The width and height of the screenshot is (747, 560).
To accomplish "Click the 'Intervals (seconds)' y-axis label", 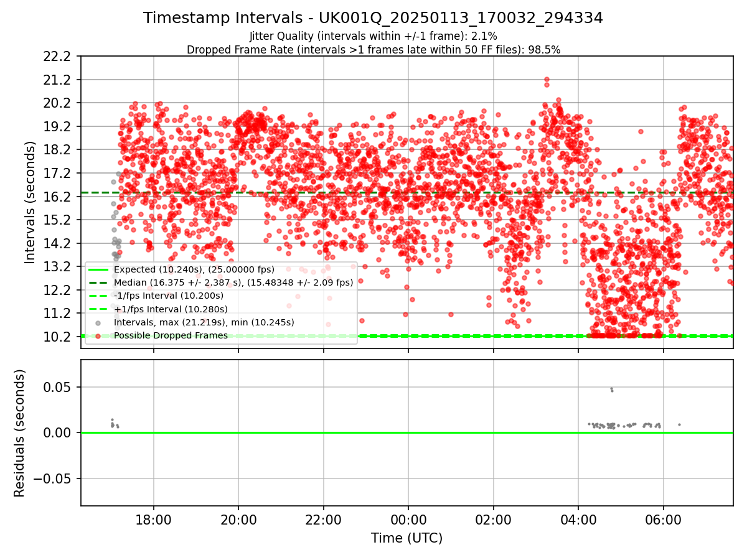I will (x=31, y=202).
